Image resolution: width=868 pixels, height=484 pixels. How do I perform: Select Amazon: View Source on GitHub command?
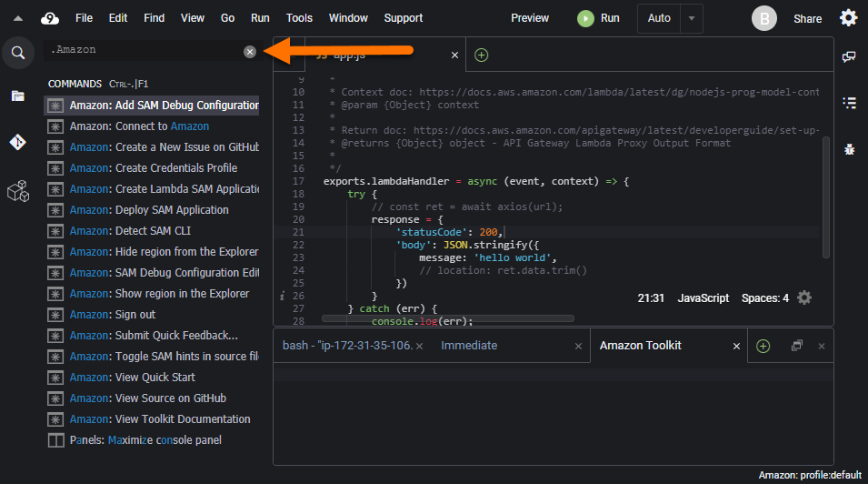point(151,398)
